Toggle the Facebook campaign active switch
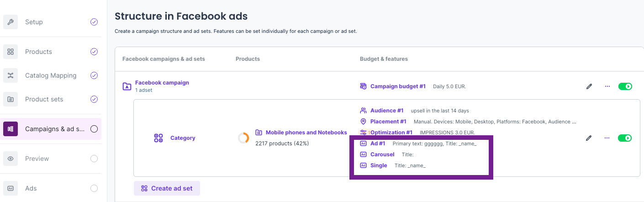Image resolution: width=644 pixels, height=202 pixels. (x=625, y=86)
